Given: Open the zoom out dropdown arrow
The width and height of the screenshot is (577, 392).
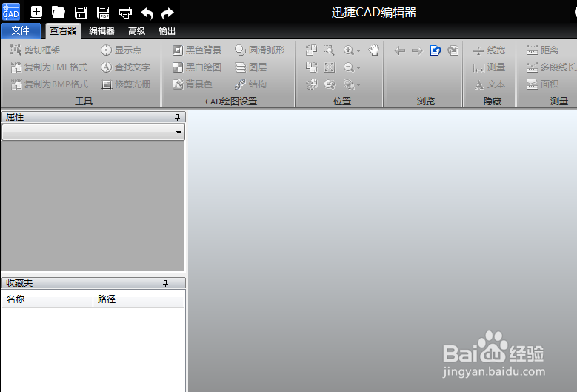Looking at the screenshot, I should [x=358, y=67].
